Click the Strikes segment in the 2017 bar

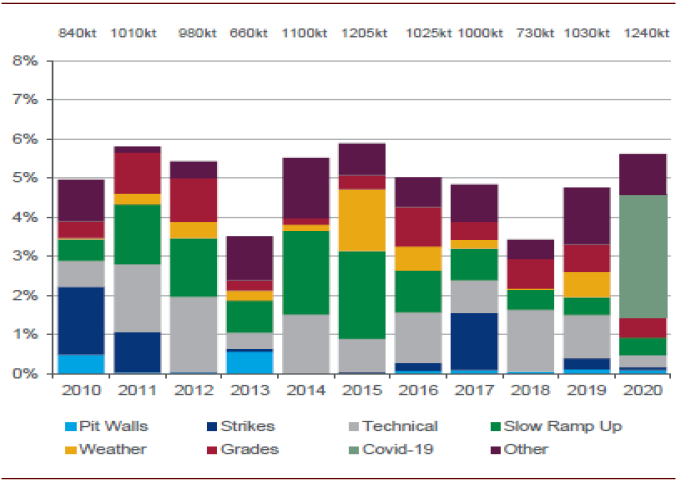point(474,341)
